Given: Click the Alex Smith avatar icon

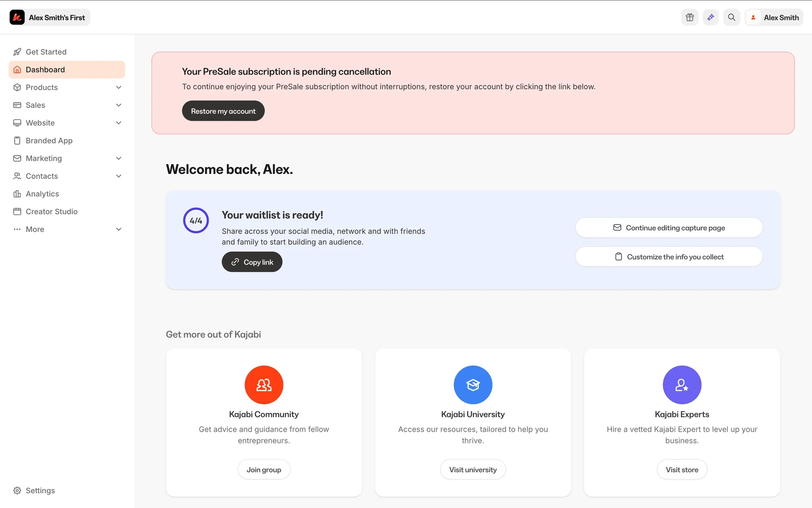Looking at the screenshot, I should 753,17.
